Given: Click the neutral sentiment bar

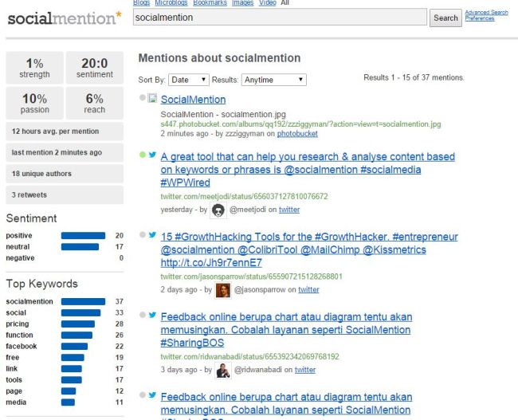Looking at the screenshot, I should (80, 247).
